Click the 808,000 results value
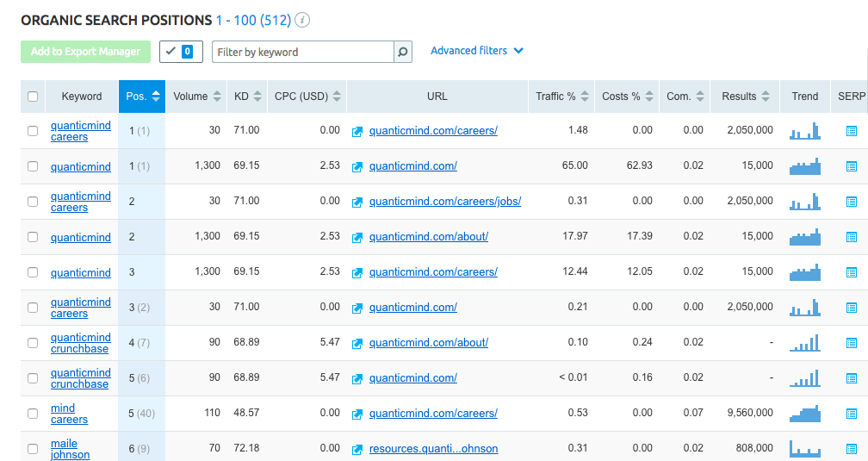868x461 pixels. point(754,448)
